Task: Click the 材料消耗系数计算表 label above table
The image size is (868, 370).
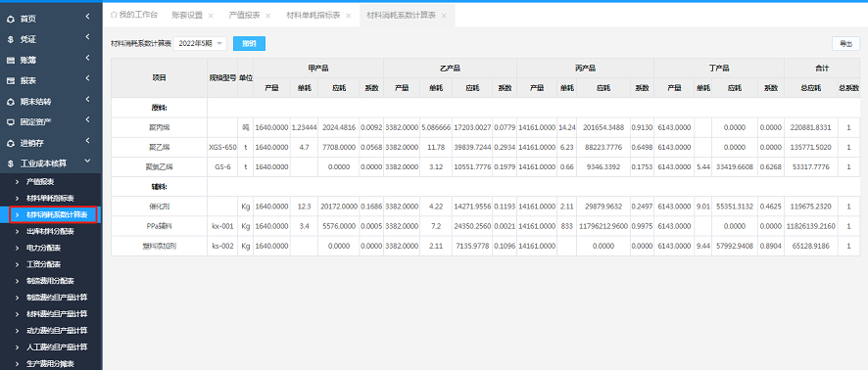Action: (x=141, y=44)
